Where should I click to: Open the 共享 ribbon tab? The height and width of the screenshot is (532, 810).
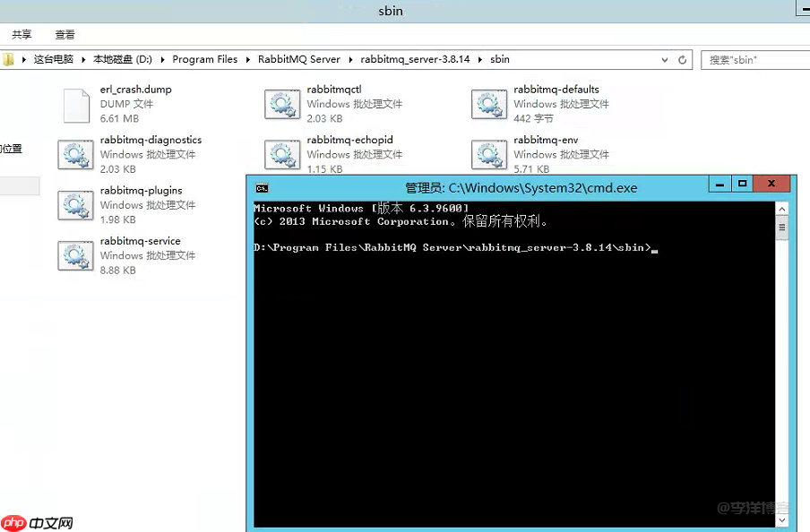point(22,34)
